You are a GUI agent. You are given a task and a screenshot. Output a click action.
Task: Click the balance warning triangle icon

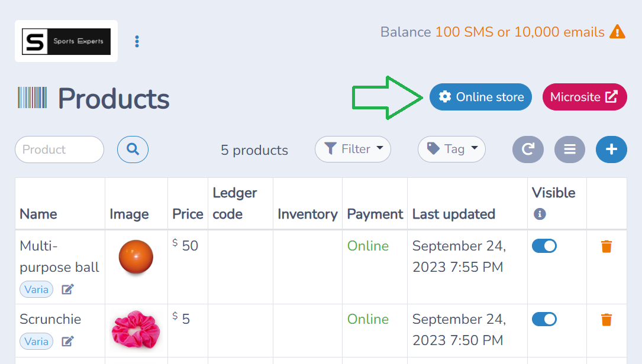pyautogui.click(x=617, y=32)
